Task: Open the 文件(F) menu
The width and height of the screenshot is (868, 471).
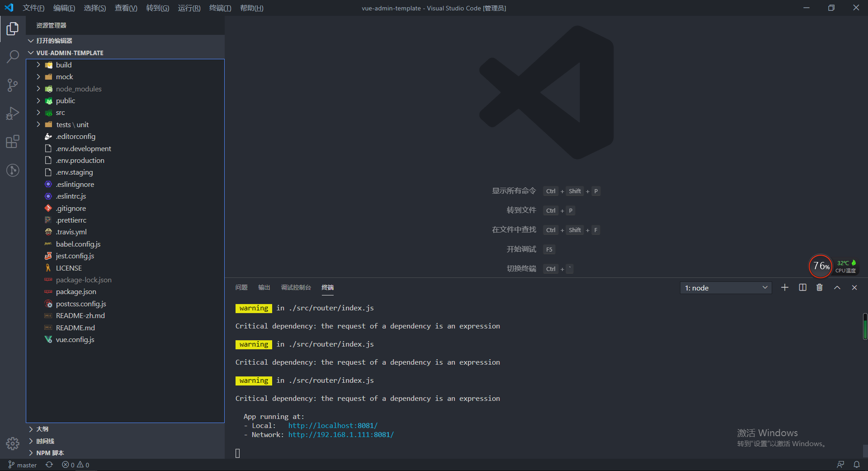Action: pos(33,8)
